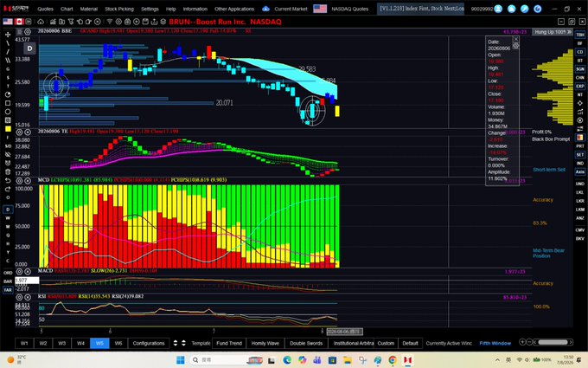Toggle the EXP button in right sidebar
This screenshot has width=588, height=368.
[x=580, y=86]
